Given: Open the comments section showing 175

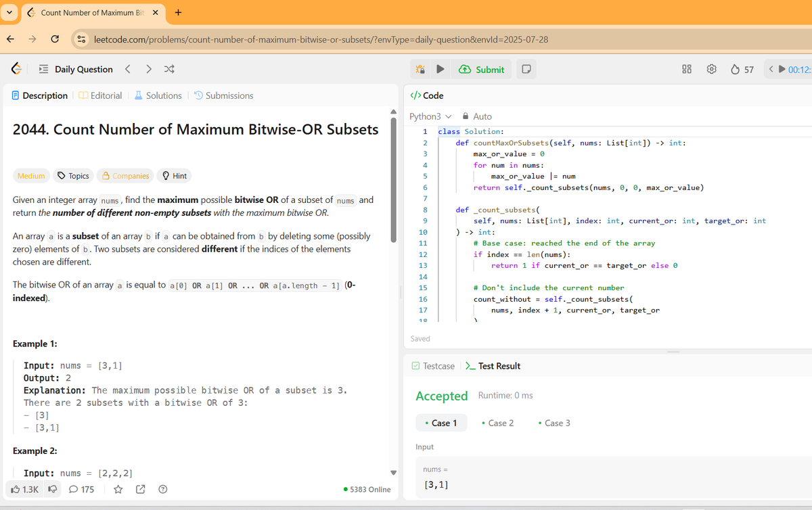Looking at the screenshot, I should coord(81,489).
